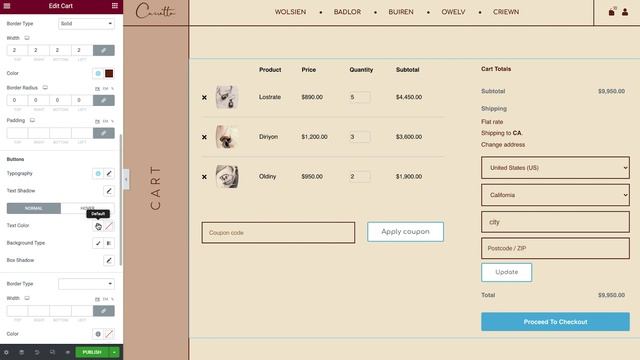Select PX unit for Padding
Viewport: 640px width, 360px height.
click(97, 121)
